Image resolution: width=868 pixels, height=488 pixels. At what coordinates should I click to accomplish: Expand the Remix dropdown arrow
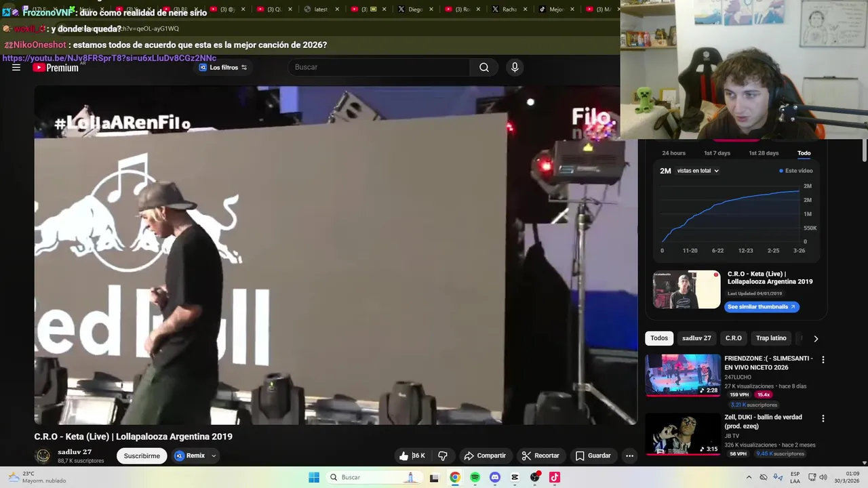pyautogui.click(x=214, y=455)
